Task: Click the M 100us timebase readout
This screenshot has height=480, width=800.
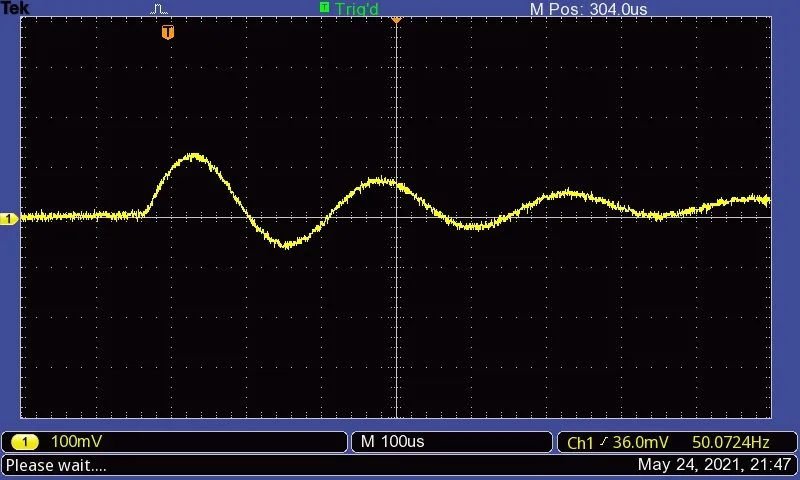Action: coord(393,442)
